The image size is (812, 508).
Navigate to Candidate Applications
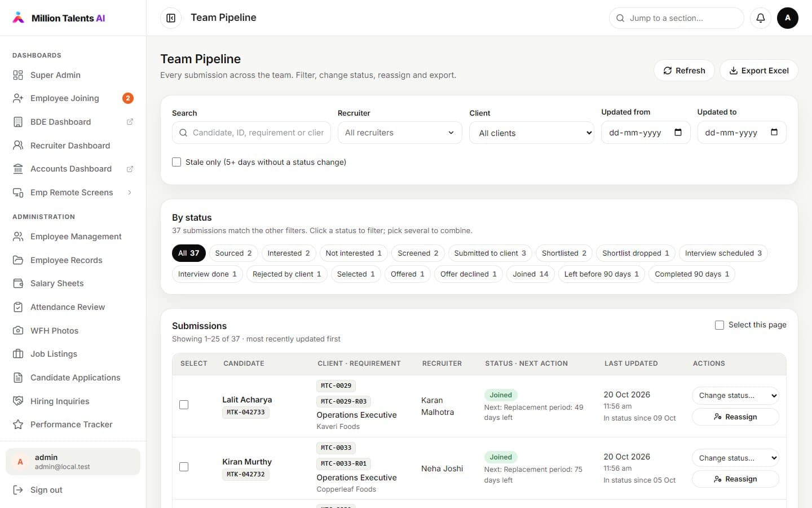click(73, 378)
